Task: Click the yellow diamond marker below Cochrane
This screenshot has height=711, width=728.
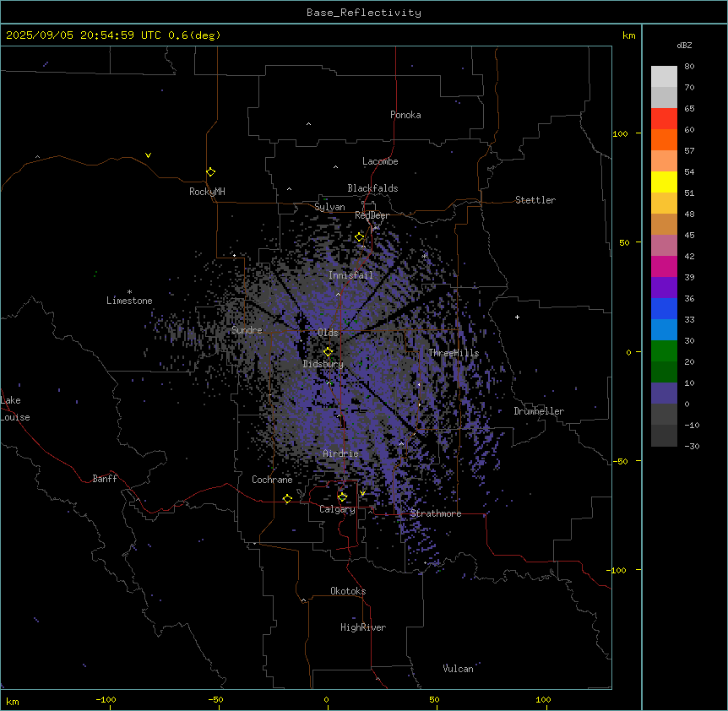Action: click(287, 499)
